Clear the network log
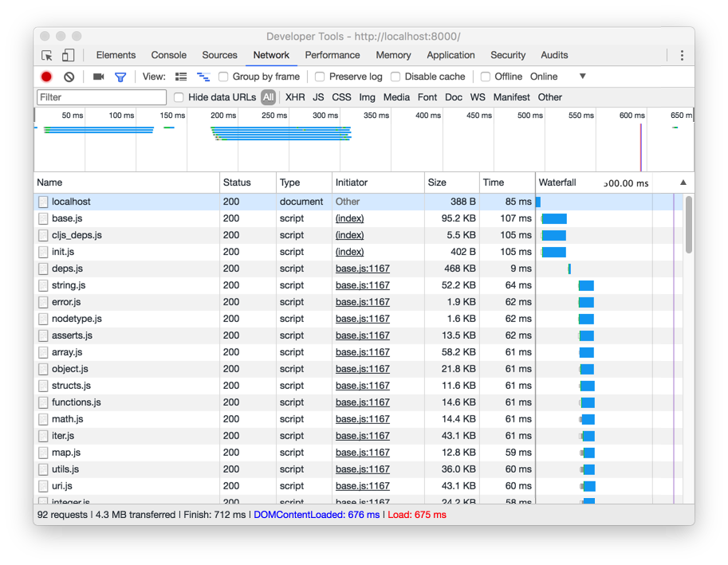 click(x=69, y=77)
